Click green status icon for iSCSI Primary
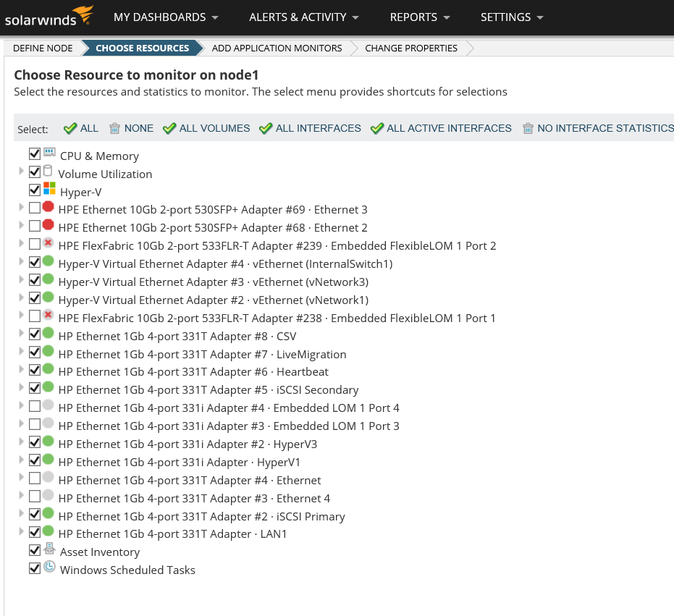Screen dimensions: 674x616 pos(48,513)
